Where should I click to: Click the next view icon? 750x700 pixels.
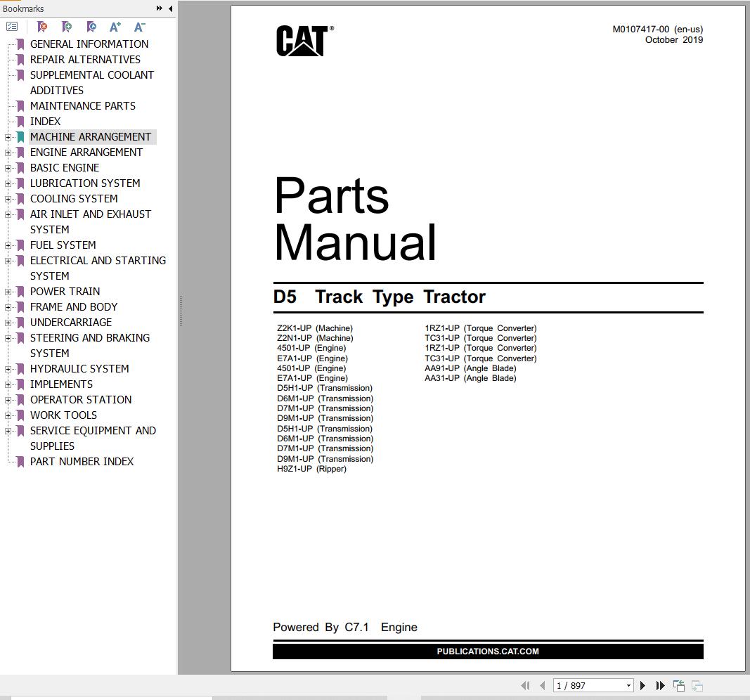coord(697,686)
